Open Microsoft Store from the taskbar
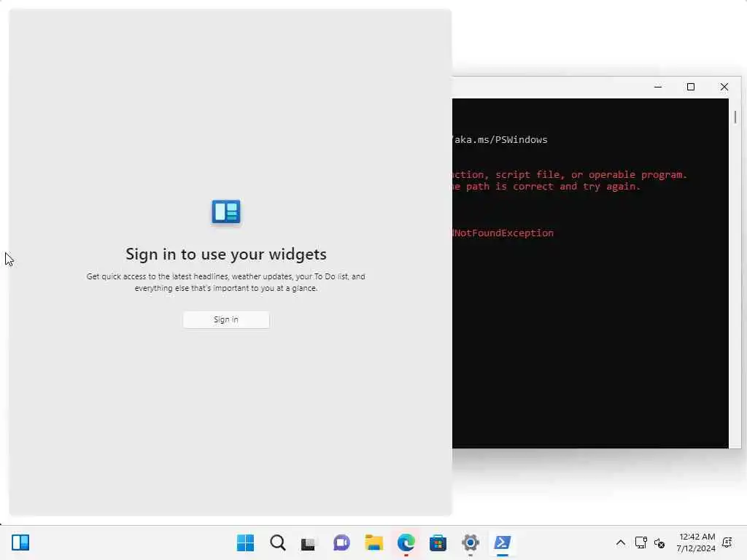 coord(438,542)
